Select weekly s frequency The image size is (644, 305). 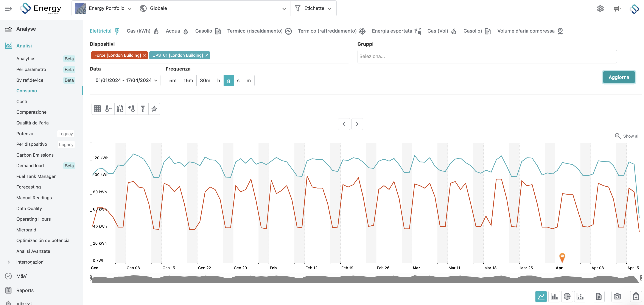(x=238, y=80)
